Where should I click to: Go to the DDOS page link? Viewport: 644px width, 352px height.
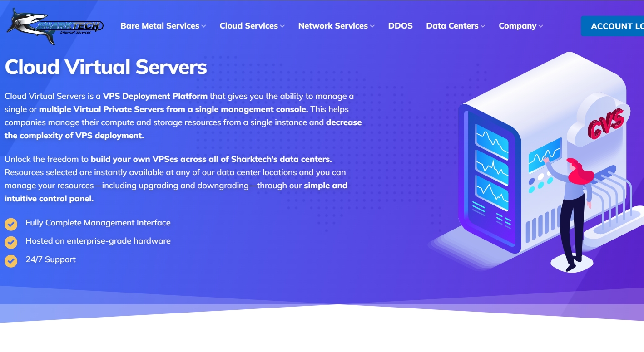400,26
